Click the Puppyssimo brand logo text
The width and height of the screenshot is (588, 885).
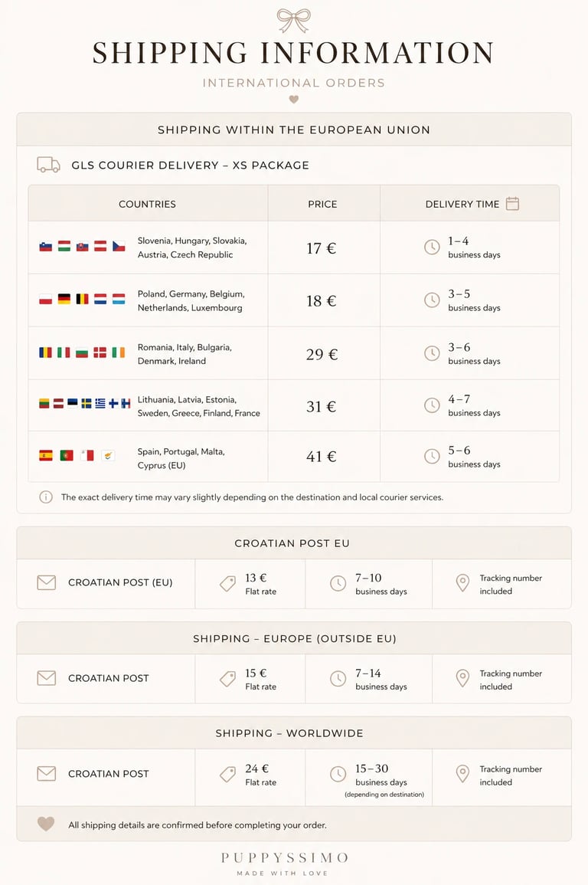point(284,857)
